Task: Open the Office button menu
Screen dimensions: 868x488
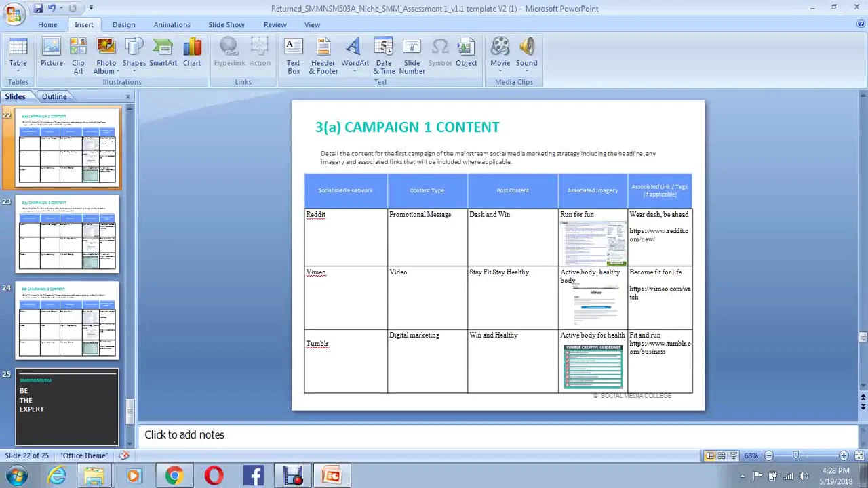Action: point(13,13)
